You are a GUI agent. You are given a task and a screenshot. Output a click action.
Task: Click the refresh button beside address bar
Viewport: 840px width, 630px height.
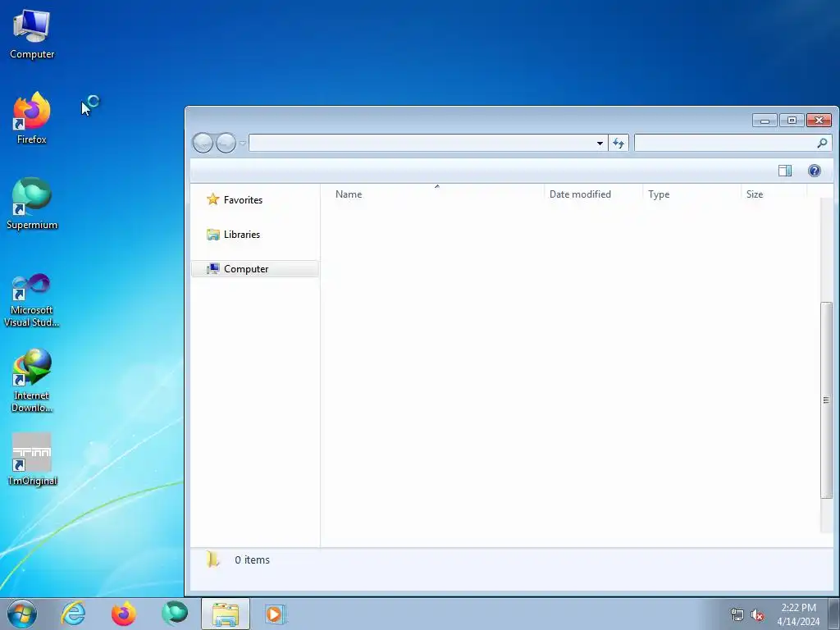619,143
